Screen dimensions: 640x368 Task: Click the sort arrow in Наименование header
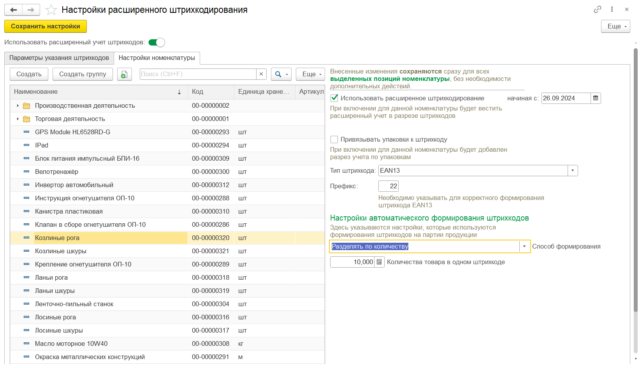[179, 92]
